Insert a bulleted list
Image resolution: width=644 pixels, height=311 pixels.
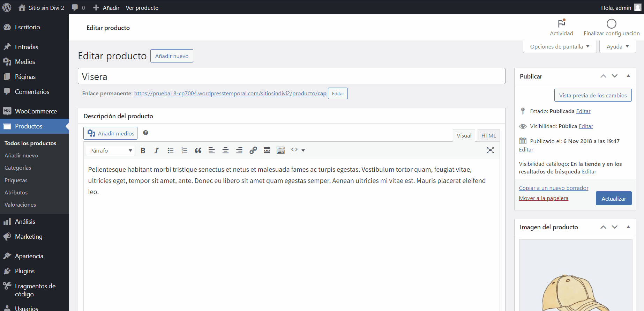tap(170, 150)
